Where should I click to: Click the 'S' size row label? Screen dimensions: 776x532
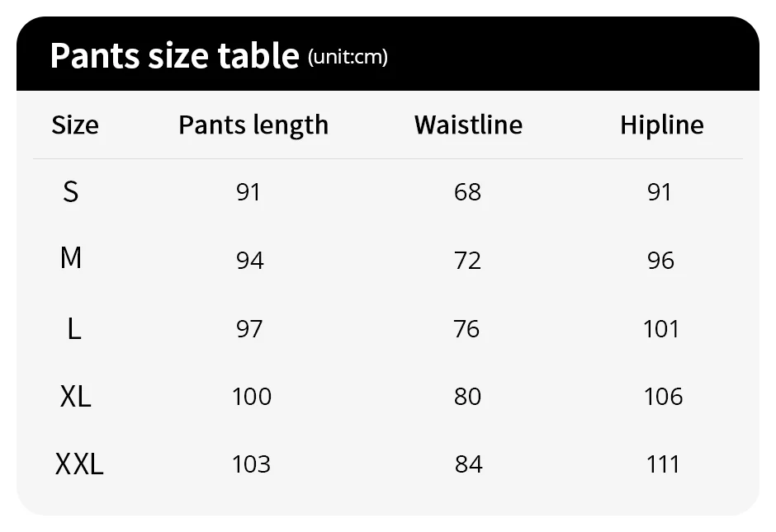tap(71, 192)
